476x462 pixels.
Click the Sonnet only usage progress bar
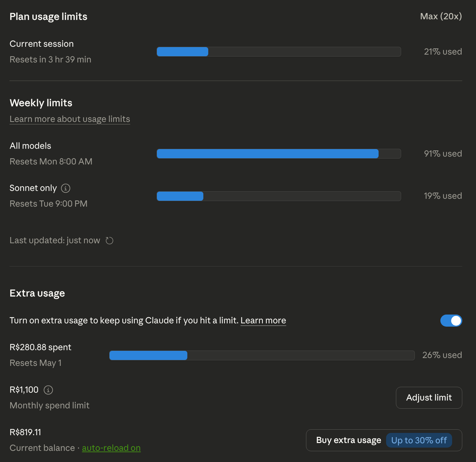tap(279, 196)
